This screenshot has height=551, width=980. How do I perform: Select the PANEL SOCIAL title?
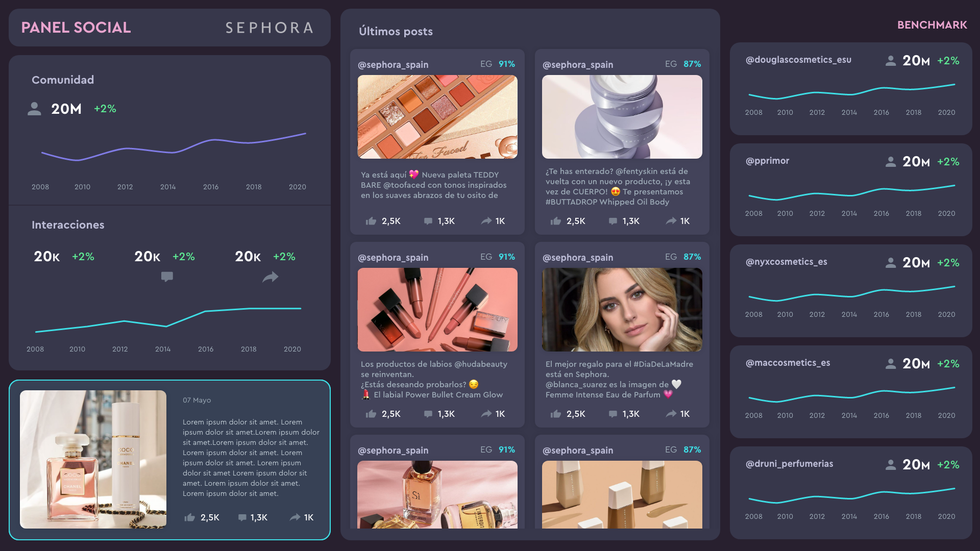[76, 28]
